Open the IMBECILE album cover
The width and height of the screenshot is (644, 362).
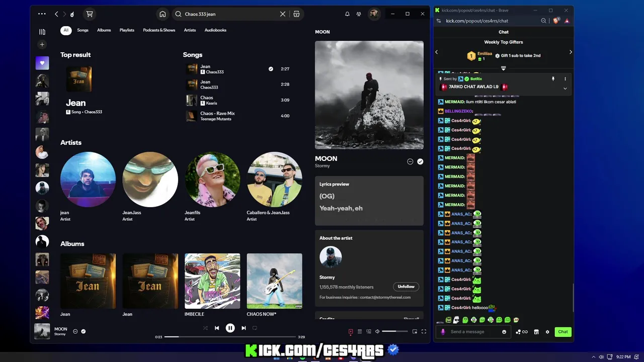point(212,281)
